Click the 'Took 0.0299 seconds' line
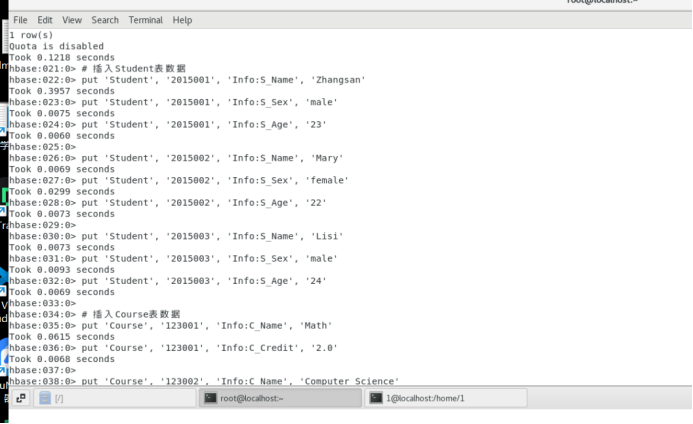Screen dimensions: 693x424 pos(62,191)
